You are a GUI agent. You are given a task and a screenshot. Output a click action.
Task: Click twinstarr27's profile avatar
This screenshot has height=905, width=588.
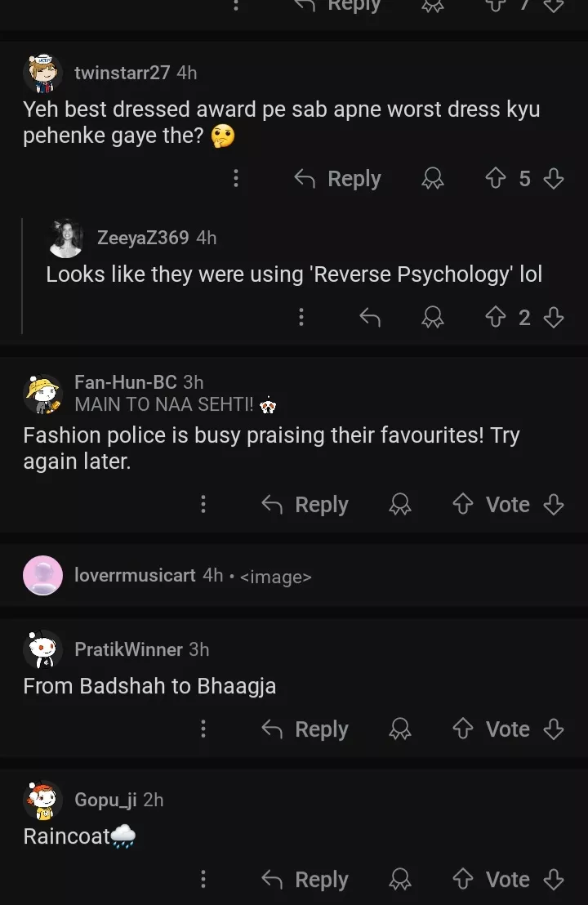pyautogui.click(x=42, y=73)
